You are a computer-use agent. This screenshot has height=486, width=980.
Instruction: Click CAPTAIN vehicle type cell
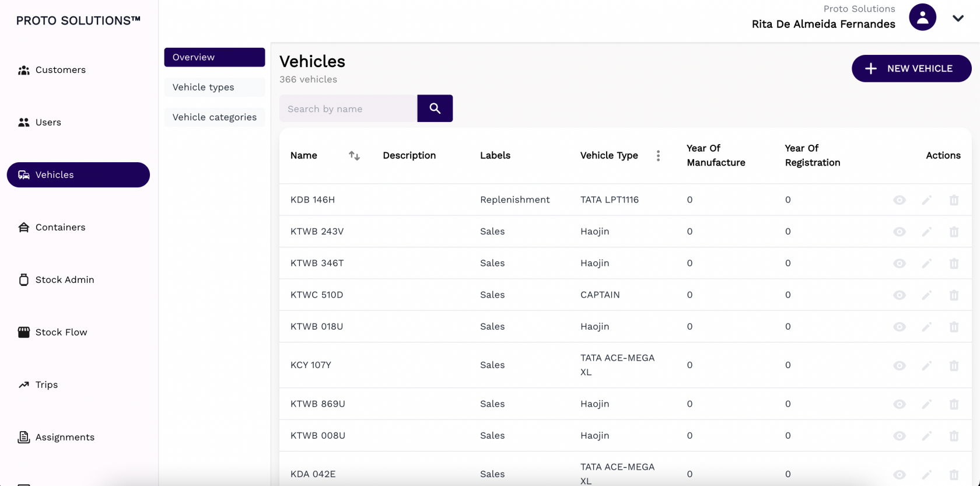(600, 295)
